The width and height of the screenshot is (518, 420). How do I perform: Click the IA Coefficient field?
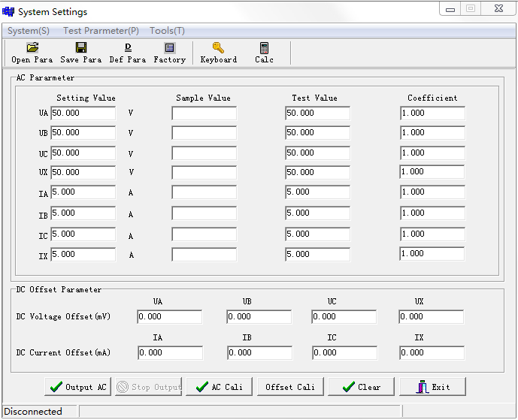click(432, 192)
